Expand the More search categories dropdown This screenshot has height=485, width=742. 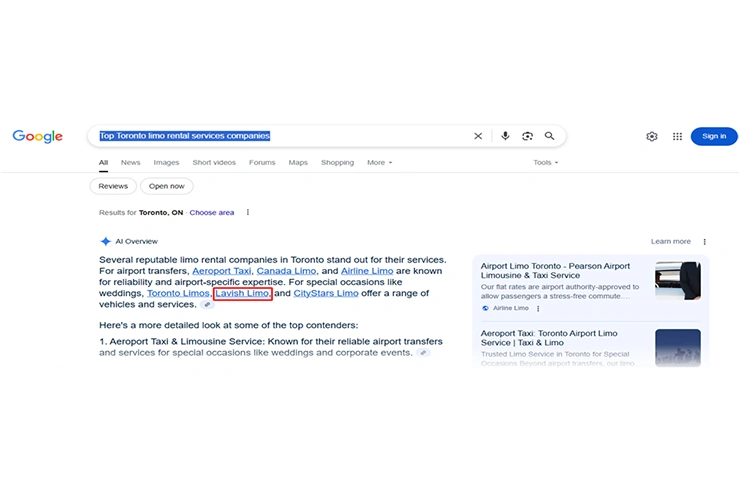[x=379, y=162]
